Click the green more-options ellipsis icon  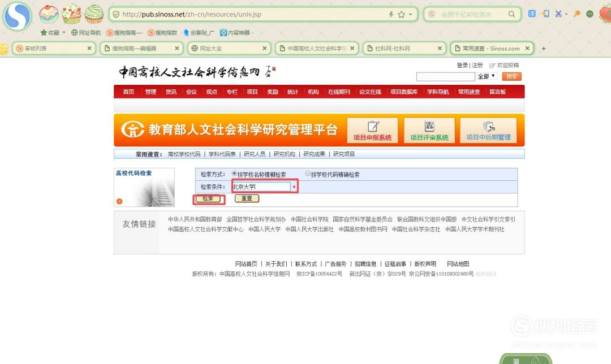click(x=590, y=14)
